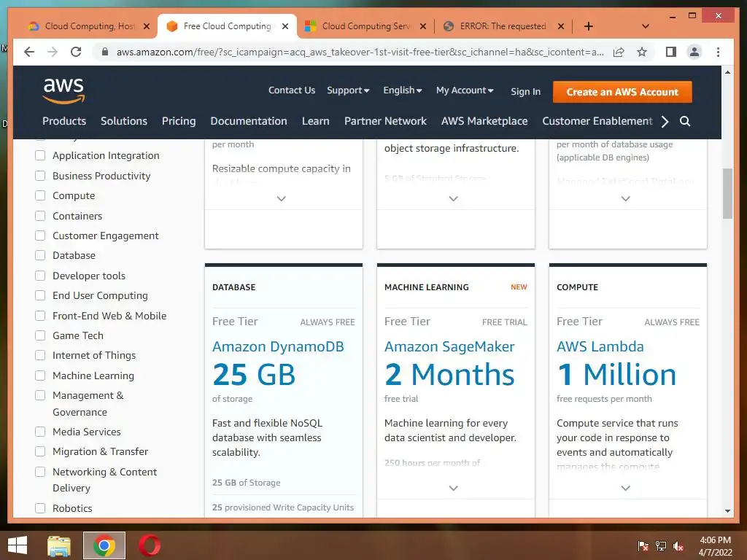Close the first Cloud Computing, Hosting tab
The height and width of the screenshot is (560, 747).
pyautogui.click(x=146, y=26)
